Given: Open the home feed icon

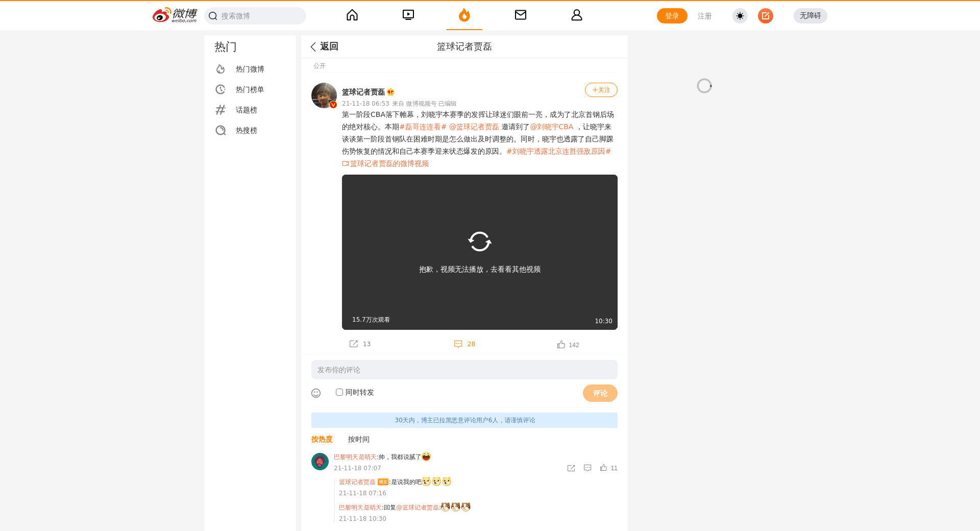Looking at the screenshot, I should point(352,15).
